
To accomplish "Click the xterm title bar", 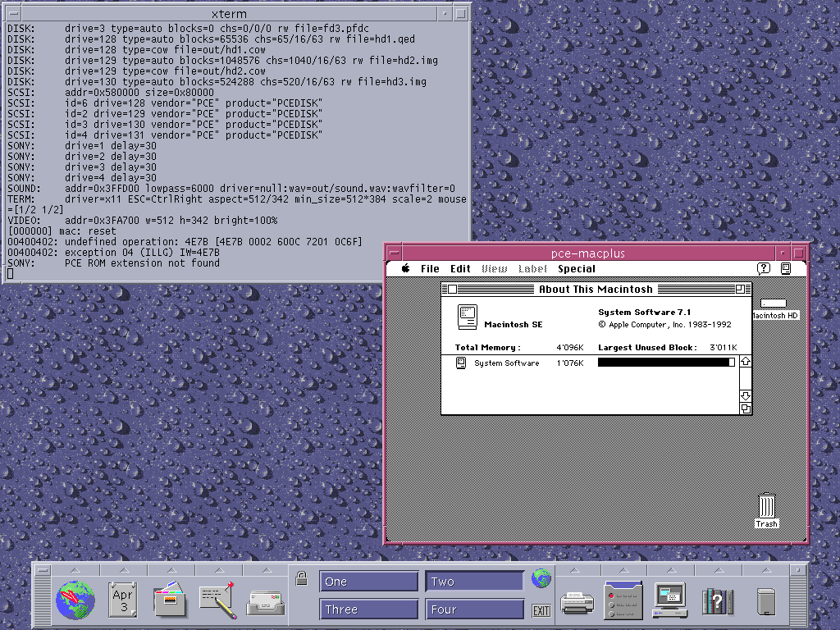I will [229, 13].
